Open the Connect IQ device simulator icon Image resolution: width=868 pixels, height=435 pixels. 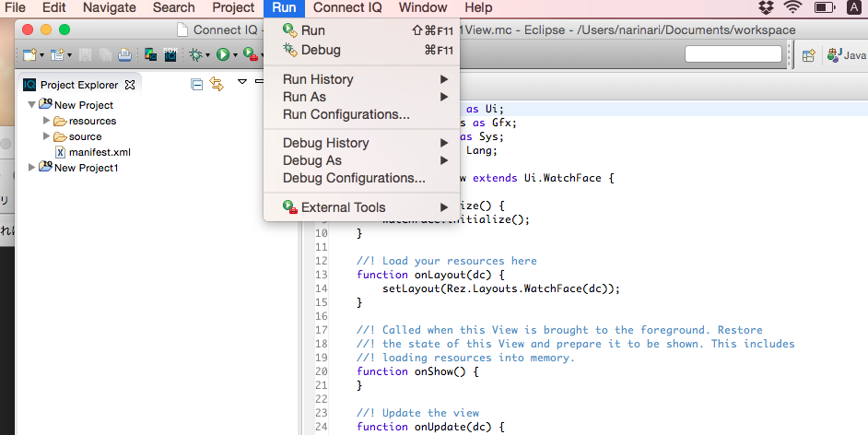tap(150, 54)
